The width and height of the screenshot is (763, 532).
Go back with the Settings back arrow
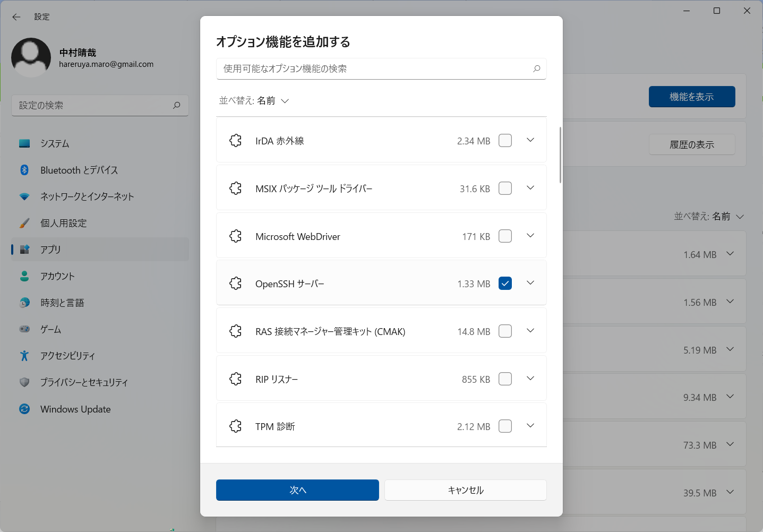tap(16, 17)
